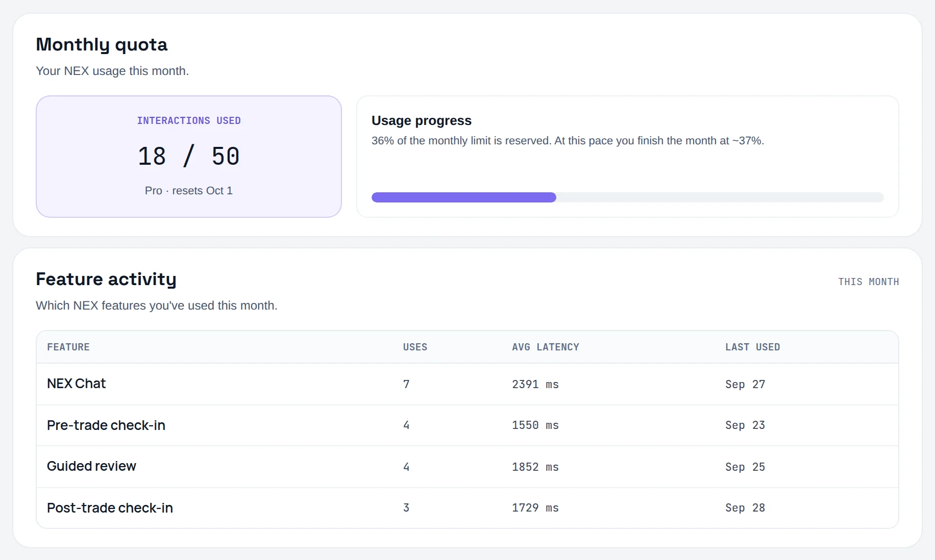Click the Sep 27 last-used date
This screenshot has width=935, height=560.
click(745, 385)
